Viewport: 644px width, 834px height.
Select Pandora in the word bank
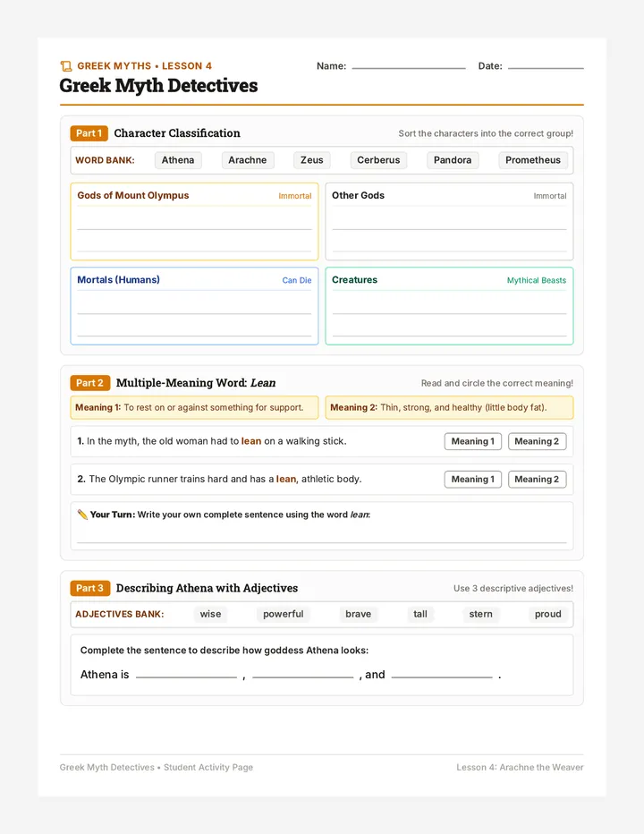coord(453,160)
